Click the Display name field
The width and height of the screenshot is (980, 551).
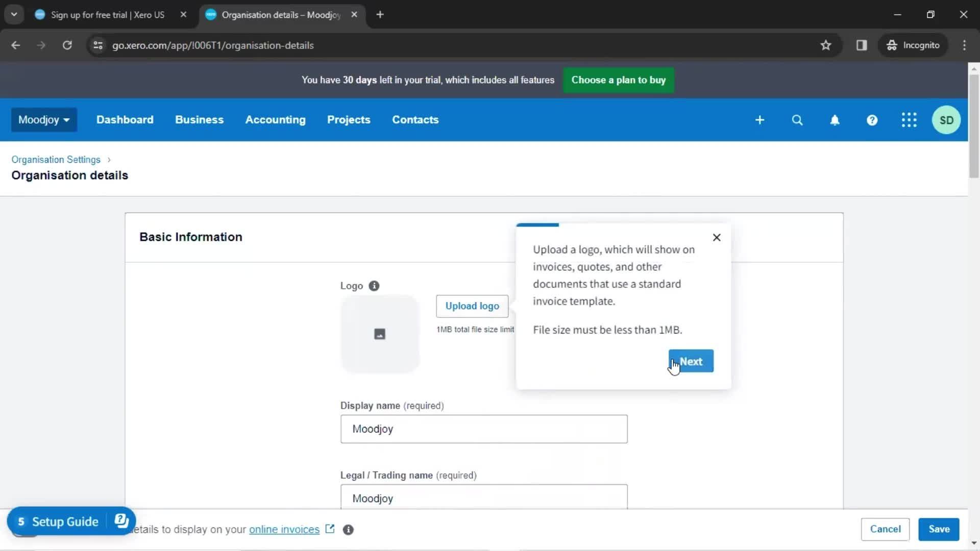click(x=484, y=429)
